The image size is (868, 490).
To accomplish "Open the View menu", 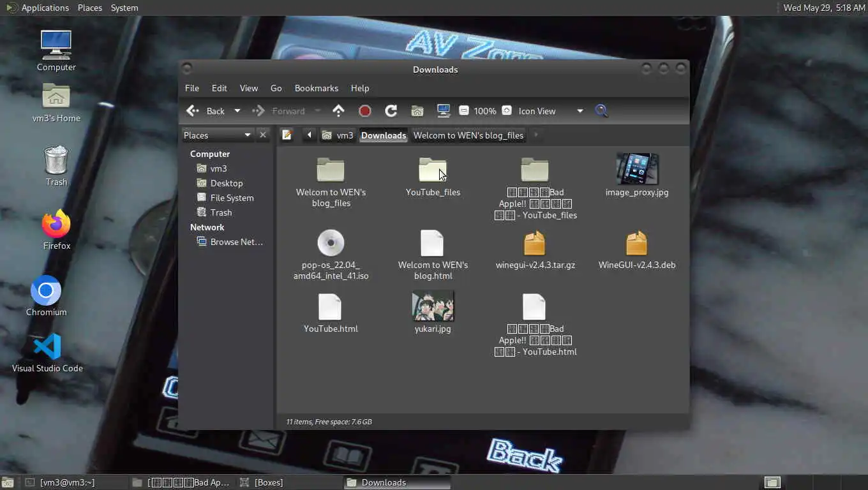I will point(248,88).
